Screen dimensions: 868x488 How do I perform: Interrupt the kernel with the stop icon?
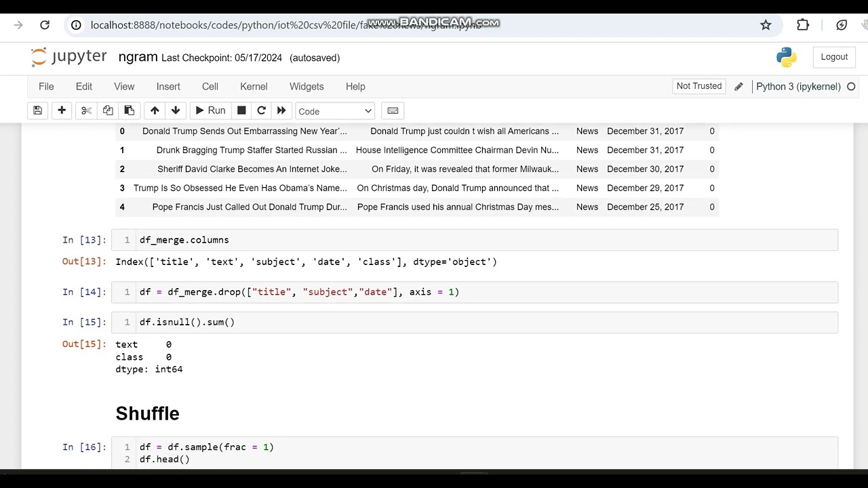tap(241, 110)
